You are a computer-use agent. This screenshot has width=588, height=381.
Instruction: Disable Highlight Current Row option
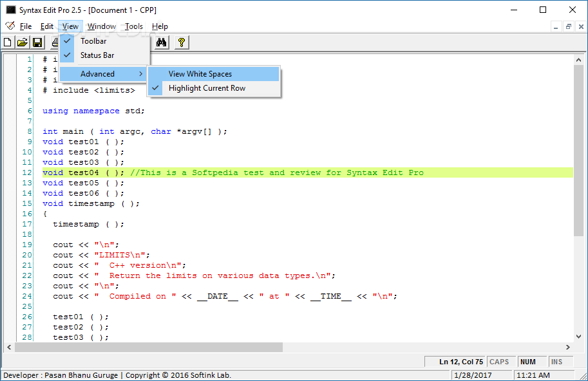pos(214,88)
